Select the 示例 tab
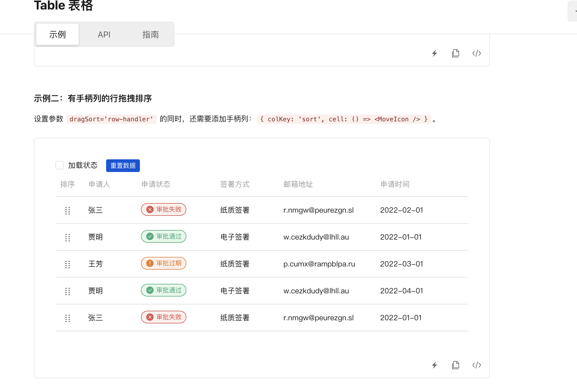Image resolution: width=577 pixels, height=392 pixels. (57, 34)
